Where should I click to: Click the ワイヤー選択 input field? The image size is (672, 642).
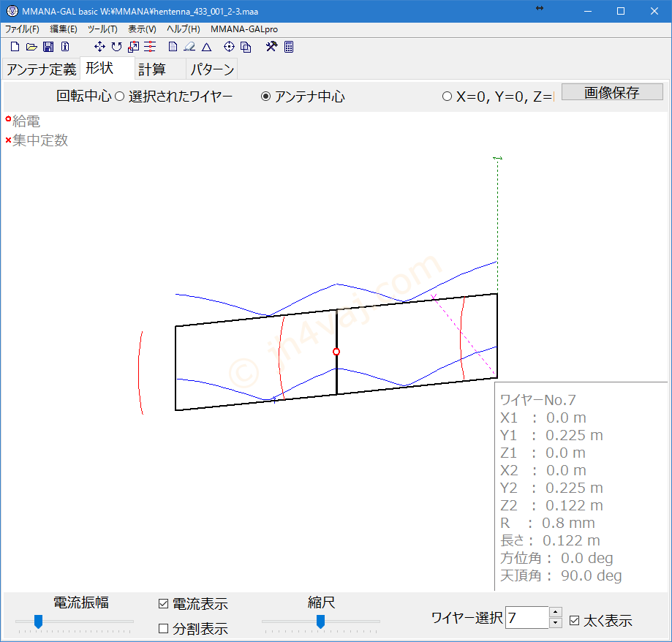pyautogui.click(x=526, y=618)
